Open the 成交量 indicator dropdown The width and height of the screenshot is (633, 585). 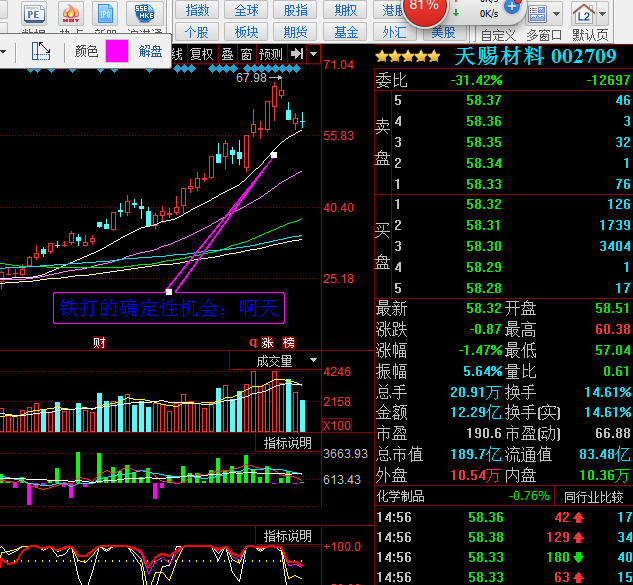coord(313,360)
